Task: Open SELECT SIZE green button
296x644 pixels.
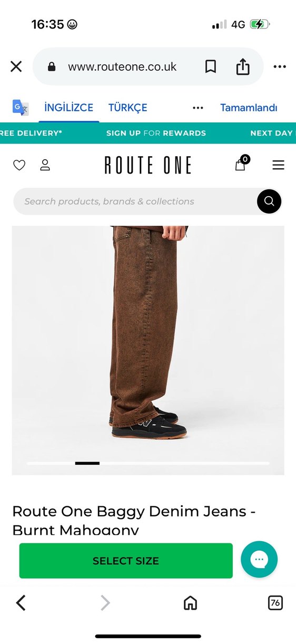Action: tap(126, 561)
